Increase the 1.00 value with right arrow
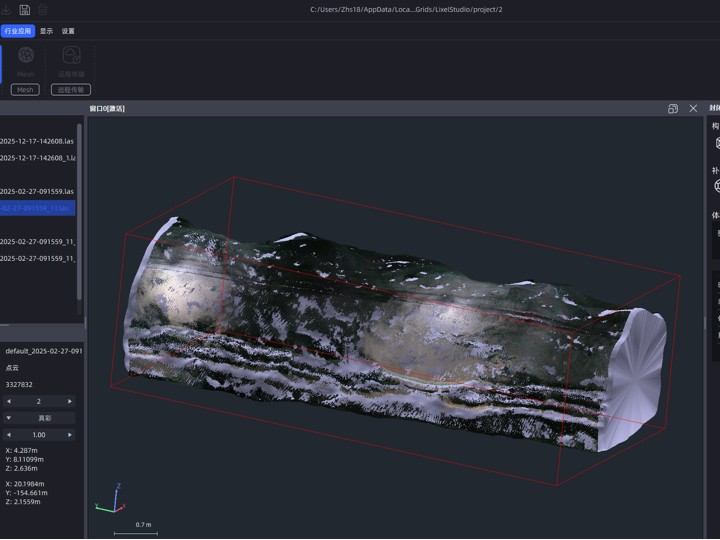Viewport: 720px width, 540px height. tap(70, 435)
